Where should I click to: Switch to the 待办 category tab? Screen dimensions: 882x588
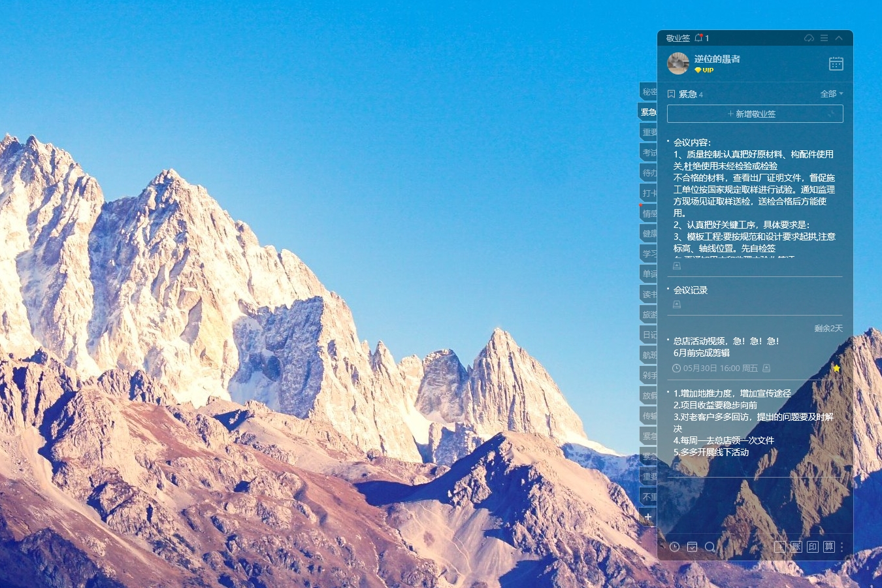pyautogui.click(x=648, y=173)
